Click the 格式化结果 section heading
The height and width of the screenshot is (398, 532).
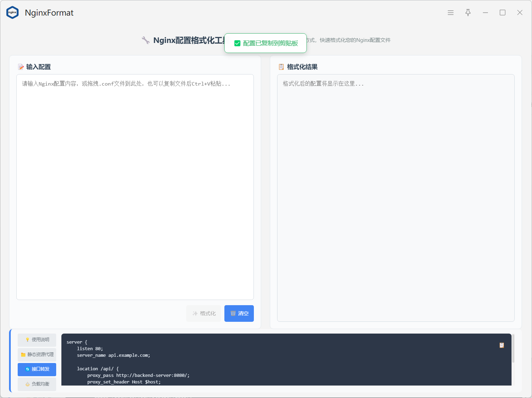(302, 67)
